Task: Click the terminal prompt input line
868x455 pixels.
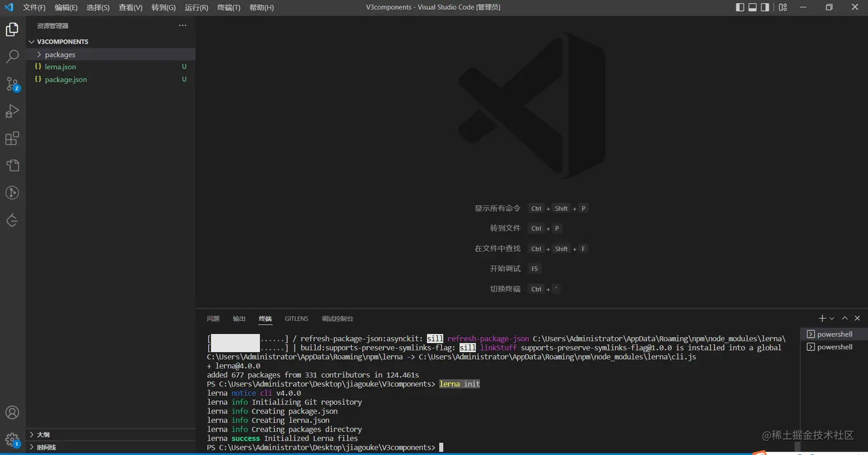Action: click(x=325, y=448)
